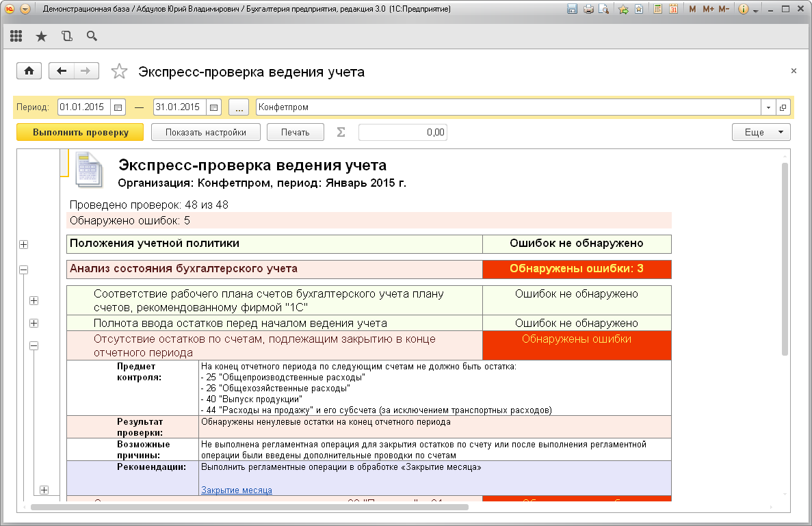
Task: Add this form to favorites with the star outline
Action: point(119,71)
